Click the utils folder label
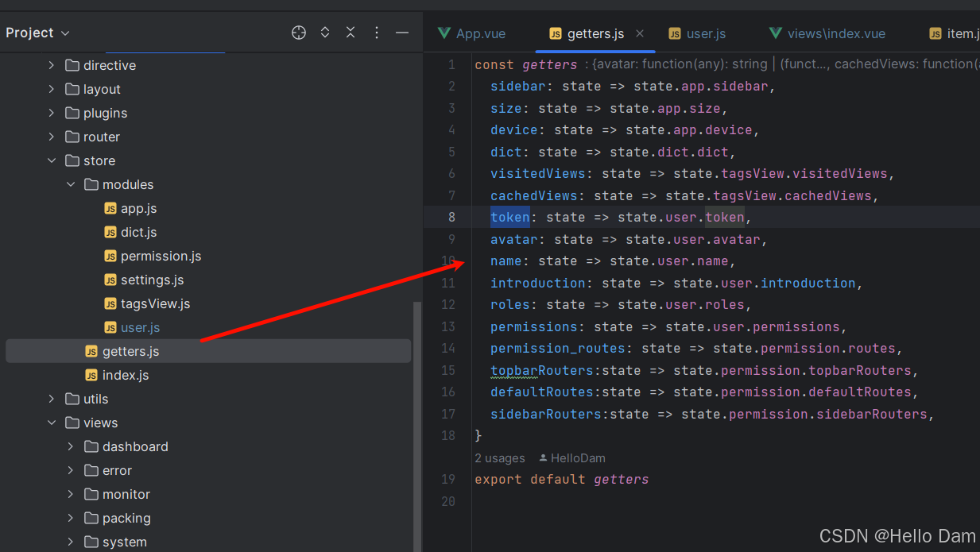980x552 pixels. click(x=95, y=399)
